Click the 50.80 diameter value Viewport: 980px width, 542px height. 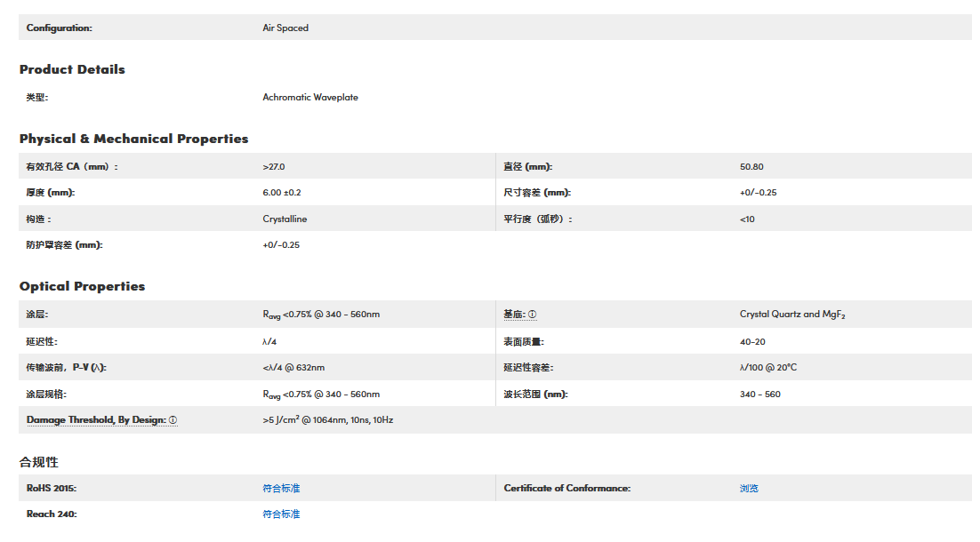[751, 166]
